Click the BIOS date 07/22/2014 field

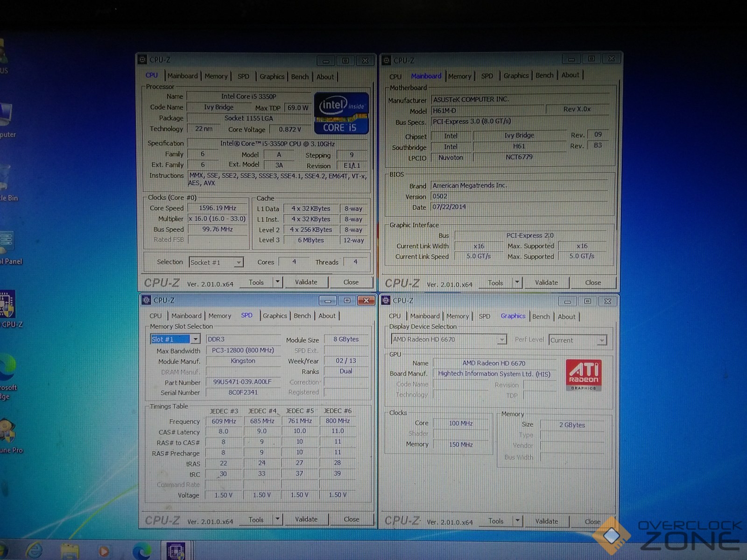pyautogui.click(x=519, y=207)
